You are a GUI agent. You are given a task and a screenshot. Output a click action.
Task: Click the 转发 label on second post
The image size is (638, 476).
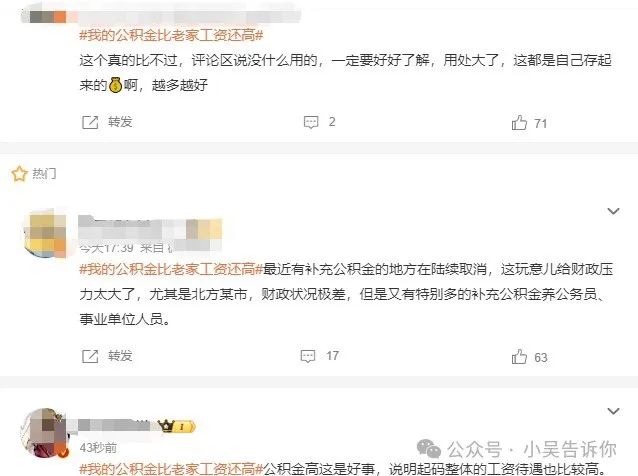coord(120,356)
